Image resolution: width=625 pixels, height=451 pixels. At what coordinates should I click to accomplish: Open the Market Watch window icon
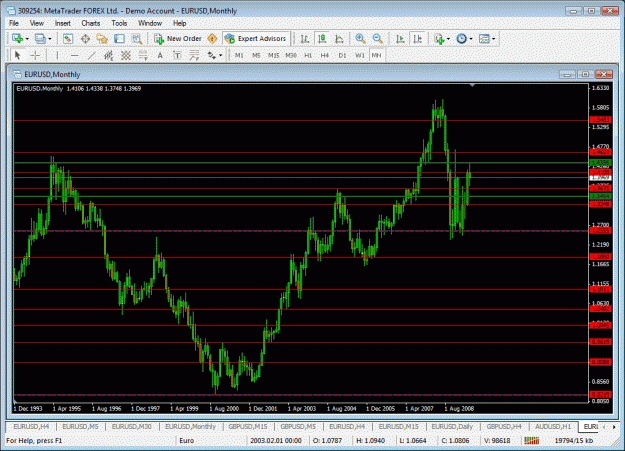[68, 39]
